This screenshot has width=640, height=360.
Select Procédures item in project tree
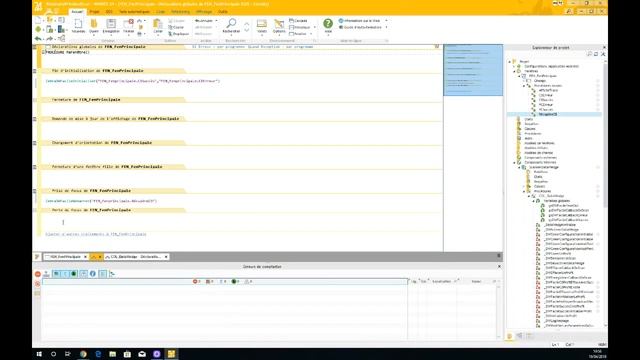click(533, 133)
